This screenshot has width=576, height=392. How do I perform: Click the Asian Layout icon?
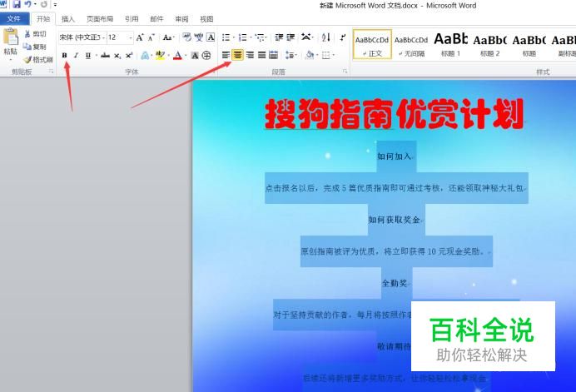(x=305, y=37)
